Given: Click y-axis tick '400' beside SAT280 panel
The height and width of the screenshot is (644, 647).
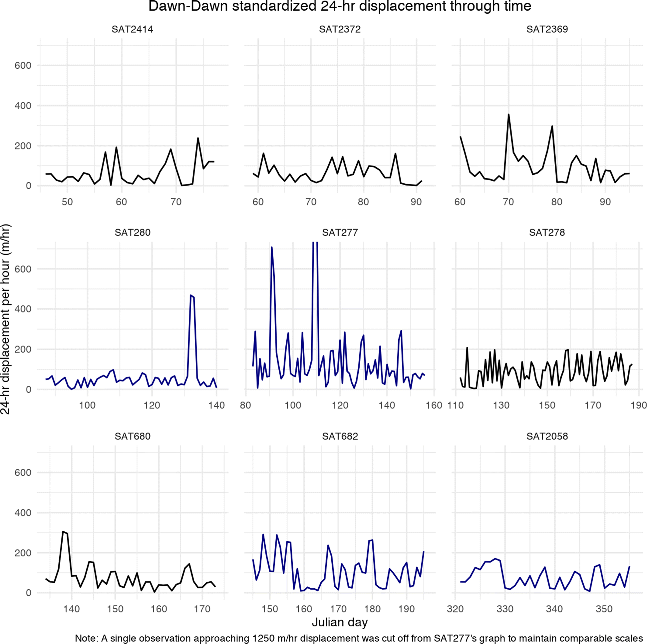Looking at the screenshot, I should pos(23,309).
